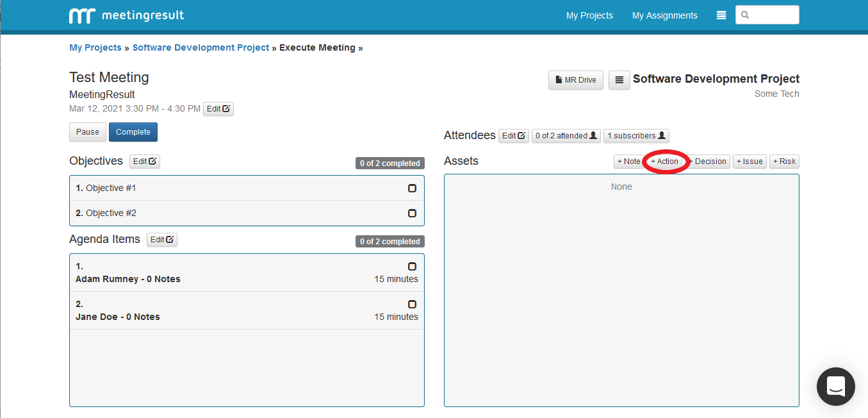Show the 0 of 2 attended list
Screen dimensions: 868x418
(x=564, y=136)
